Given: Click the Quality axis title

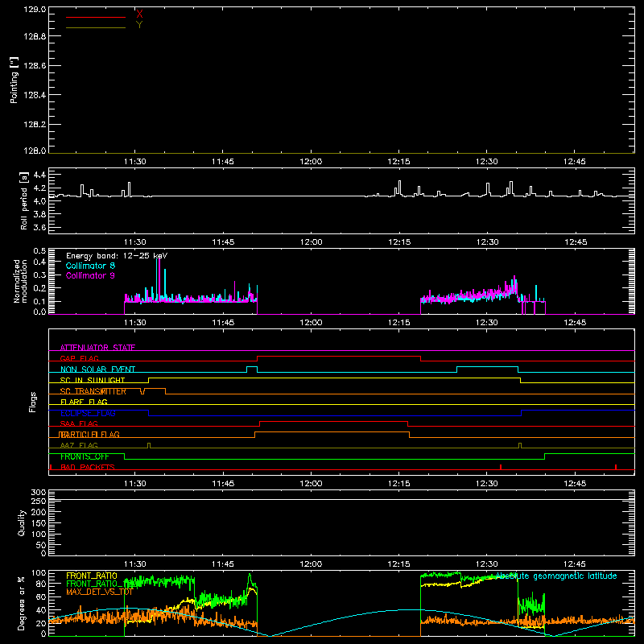Looking at the screenshot, I should tap(22, 522).
